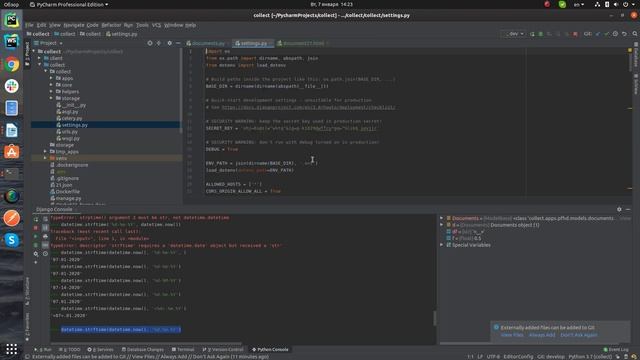Launch WebStorm from the dock
Screen dimensions: 640x360
[x=11, y=42]
